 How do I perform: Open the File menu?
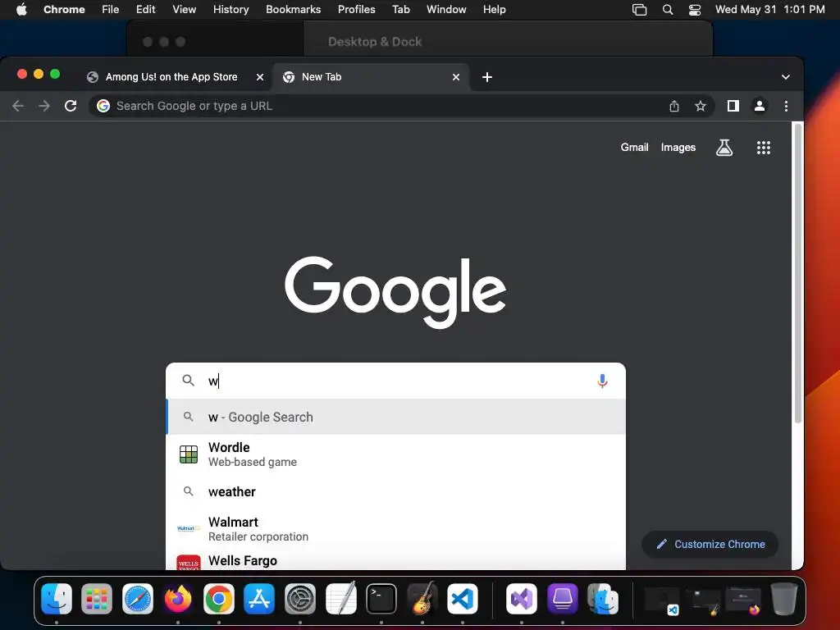[111, 10]
